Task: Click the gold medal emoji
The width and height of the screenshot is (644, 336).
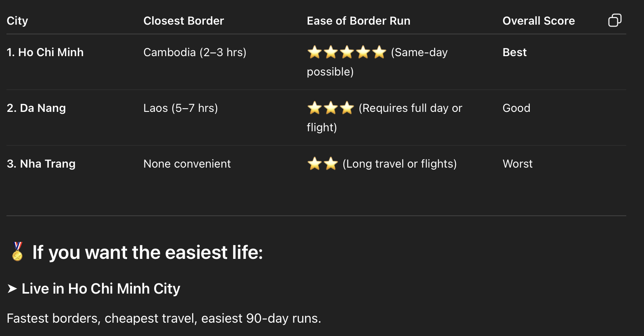Action: pyautogui.click(x=17, y=252)
